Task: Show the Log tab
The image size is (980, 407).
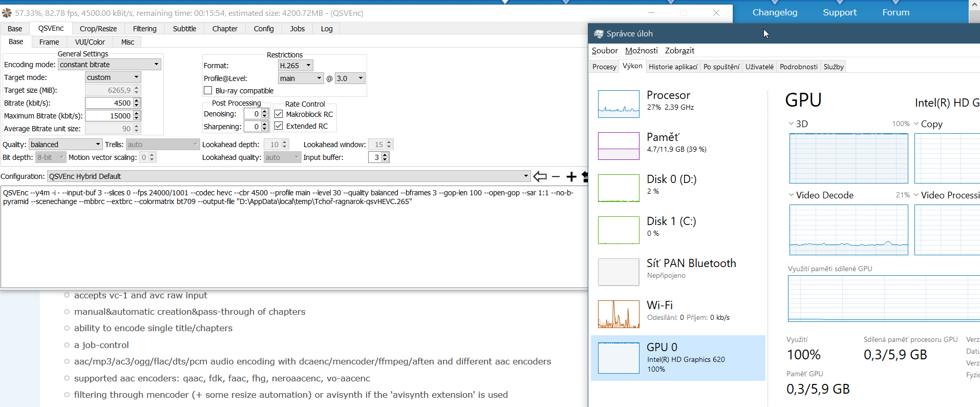Action: [x=327, y=29]
